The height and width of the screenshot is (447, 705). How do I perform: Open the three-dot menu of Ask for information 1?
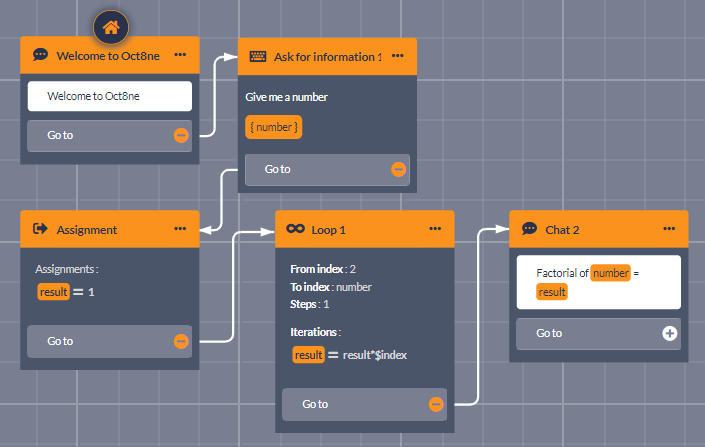click(x=397, y=56)
